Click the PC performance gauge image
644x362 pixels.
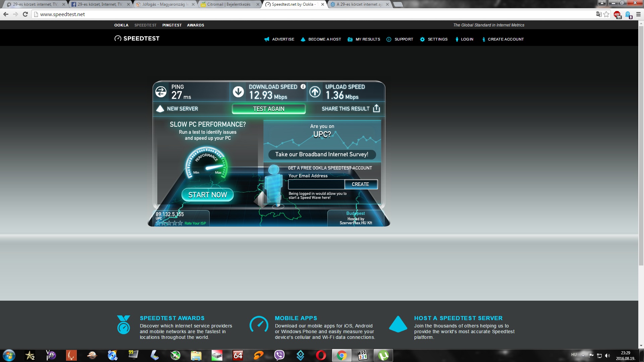pos(207,163)
